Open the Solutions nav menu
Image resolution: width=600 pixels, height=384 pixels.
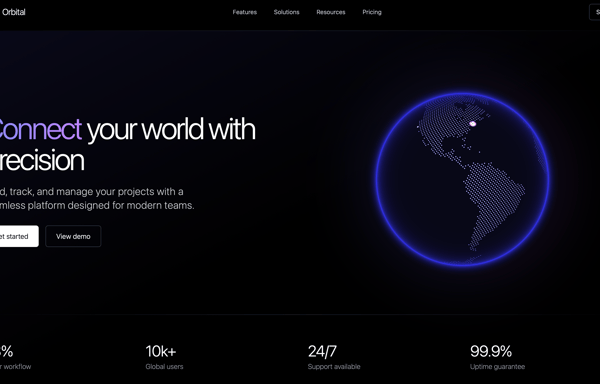click(x=286, y=12)
